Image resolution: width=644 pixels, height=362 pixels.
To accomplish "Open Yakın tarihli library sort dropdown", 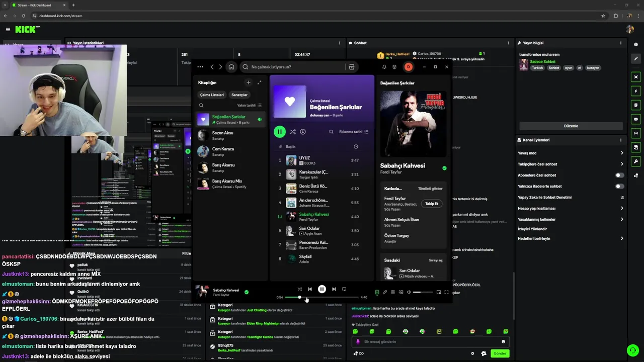I will 250,106.
